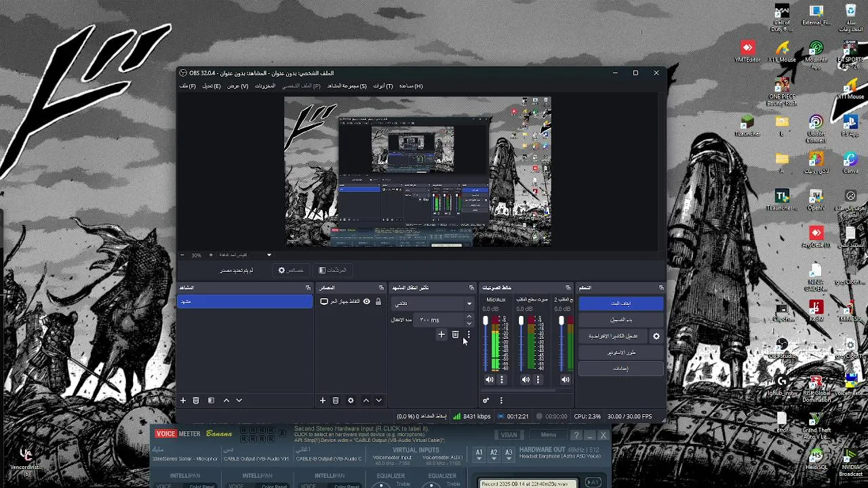This screenshot has width=868, height=488.
Task: Mute the desktop audio channel speaker
Action: pos(526,380)
